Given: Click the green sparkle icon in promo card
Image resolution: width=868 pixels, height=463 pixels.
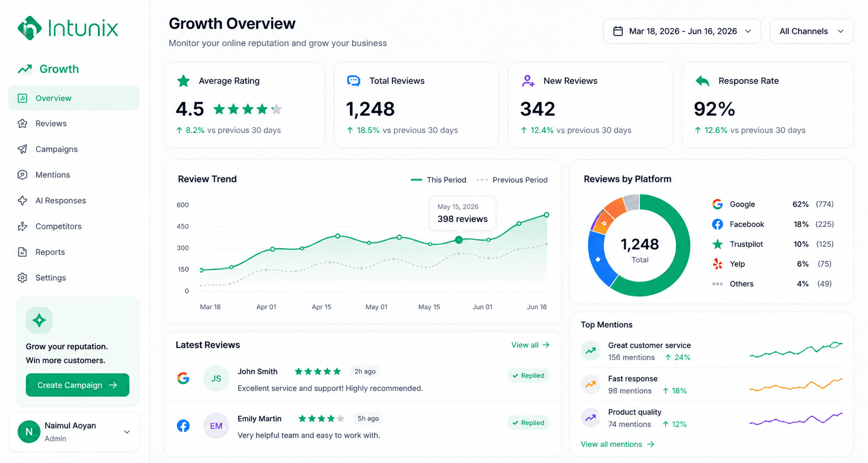Looking at the screenshot, I should tap(39, 320).
